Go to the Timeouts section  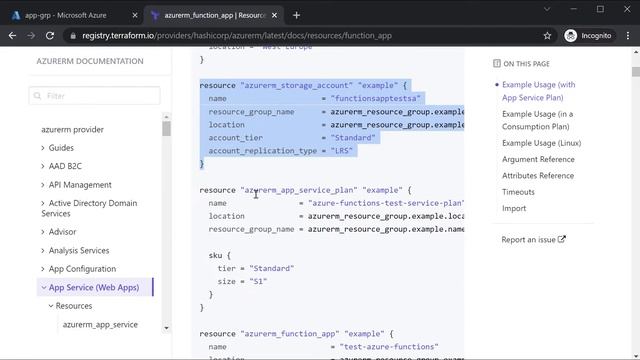[x=518, y=192]
